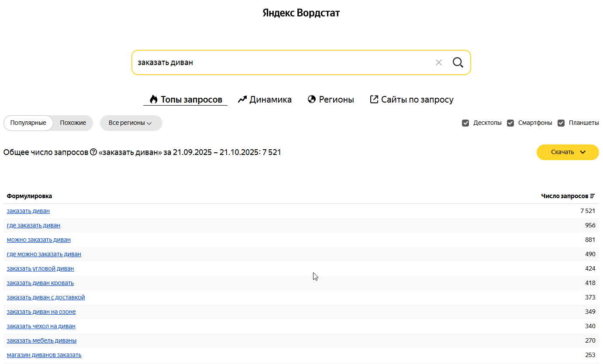603x364 pixels.
Task: Click the 'заказать угловой диван' link
Action: pyautogui.click(x=40, y=268)
